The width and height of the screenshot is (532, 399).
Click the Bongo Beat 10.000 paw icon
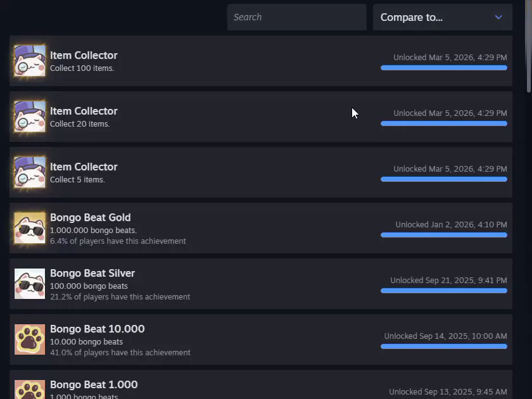point(30,339)
